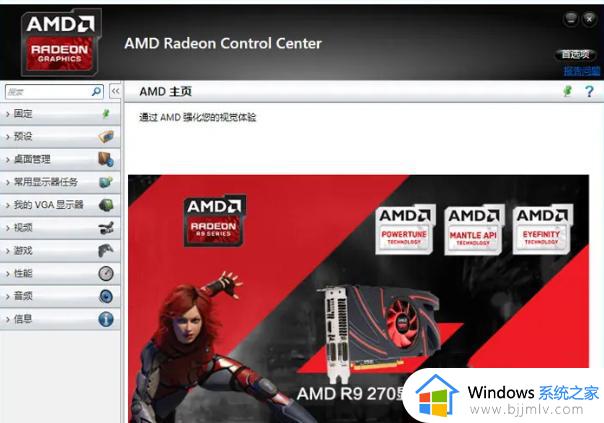
Task: Pin the AMD 主页 page using the green pin
Action: (x=567, y=91)
